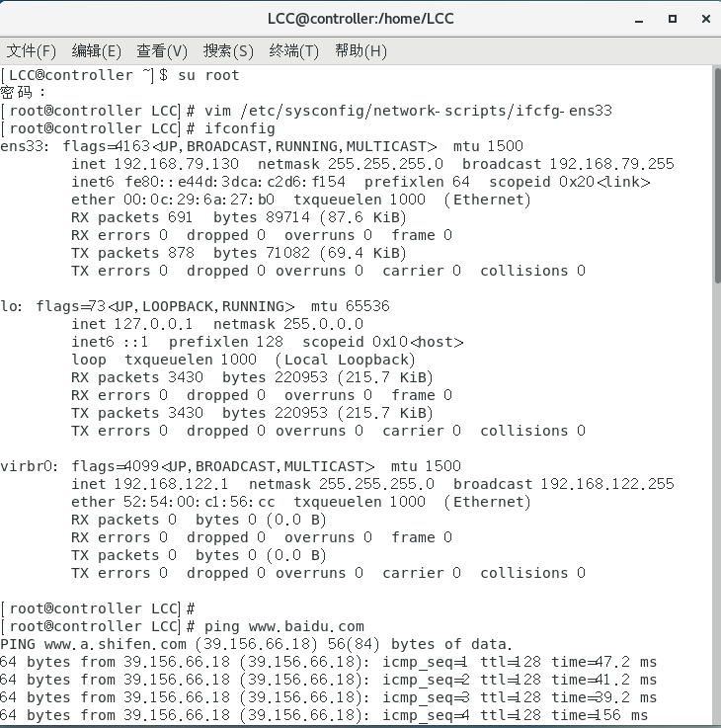Click the 'ifconfig' command text
Screen dimensions: 721x728
coord(240,128)
